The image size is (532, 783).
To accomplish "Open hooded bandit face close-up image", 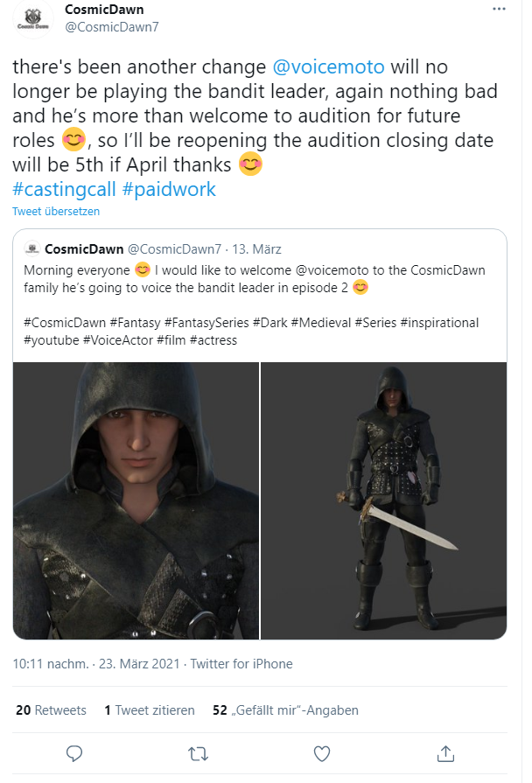I will click(136, 501).
